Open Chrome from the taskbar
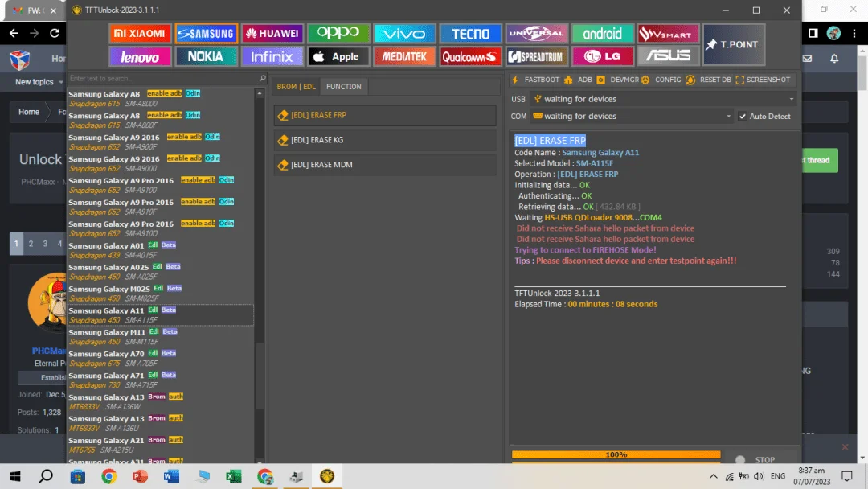Viewport: 868px width, 489px height. click(x=109, y=476)
